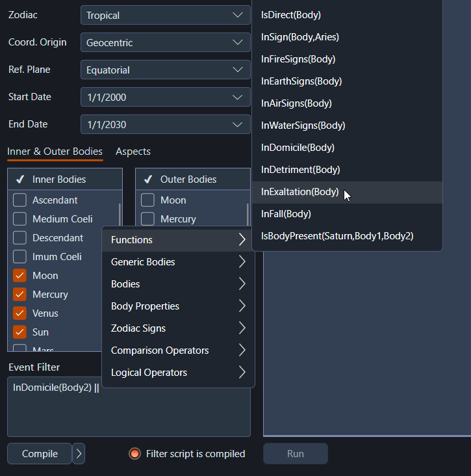Click the Coord. Origin chevron arrow
Screen dimensions: 471x476
pos(238,42)
